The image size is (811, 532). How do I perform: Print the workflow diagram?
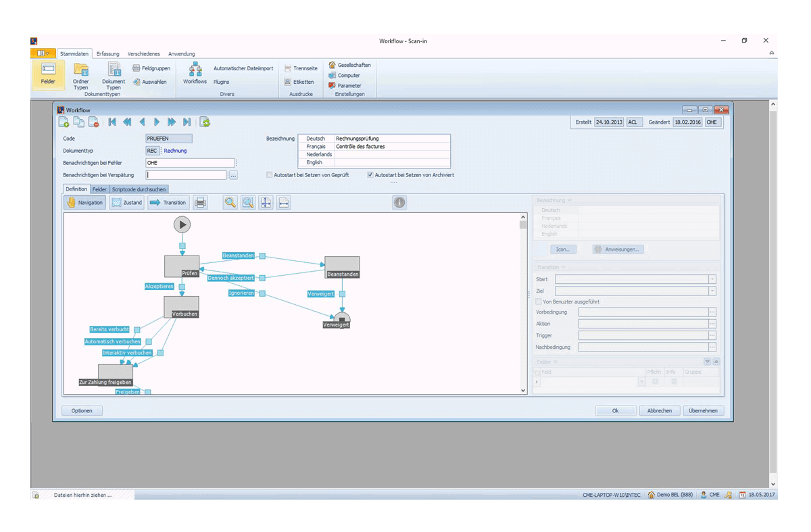pos(200,202)
